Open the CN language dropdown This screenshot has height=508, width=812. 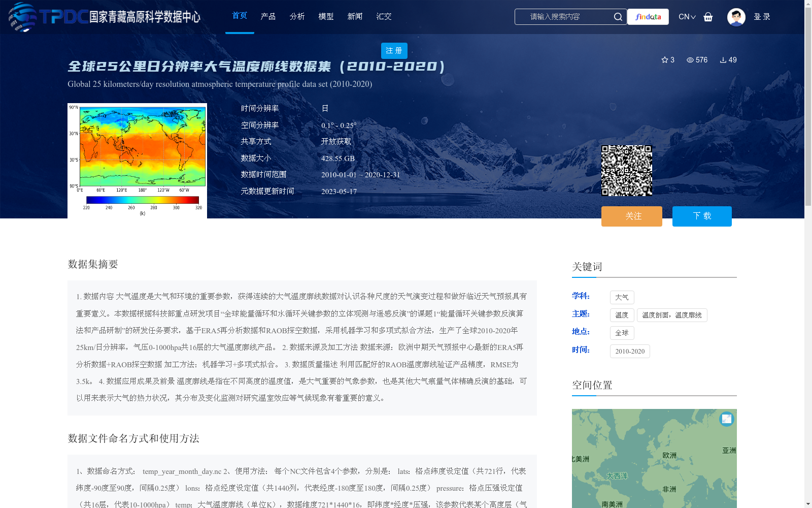coord(687,17)
